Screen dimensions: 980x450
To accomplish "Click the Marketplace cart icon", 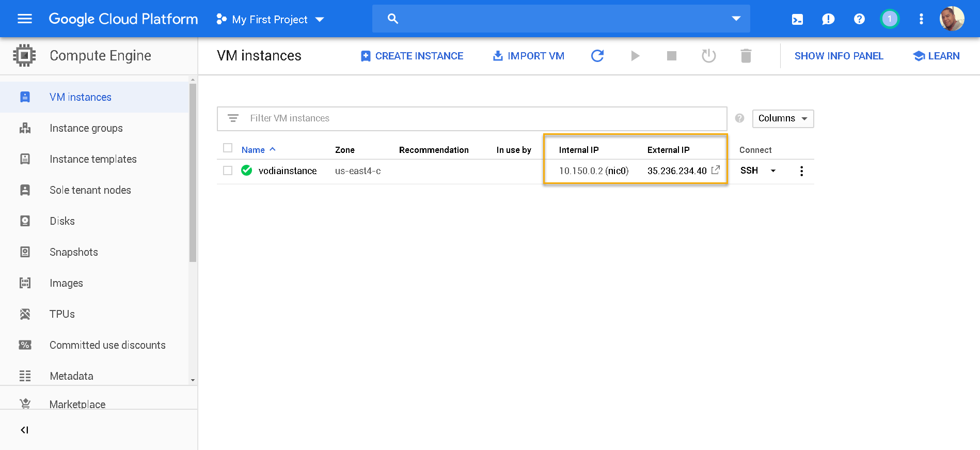I will pyautogui.click(x=25, y=404).
